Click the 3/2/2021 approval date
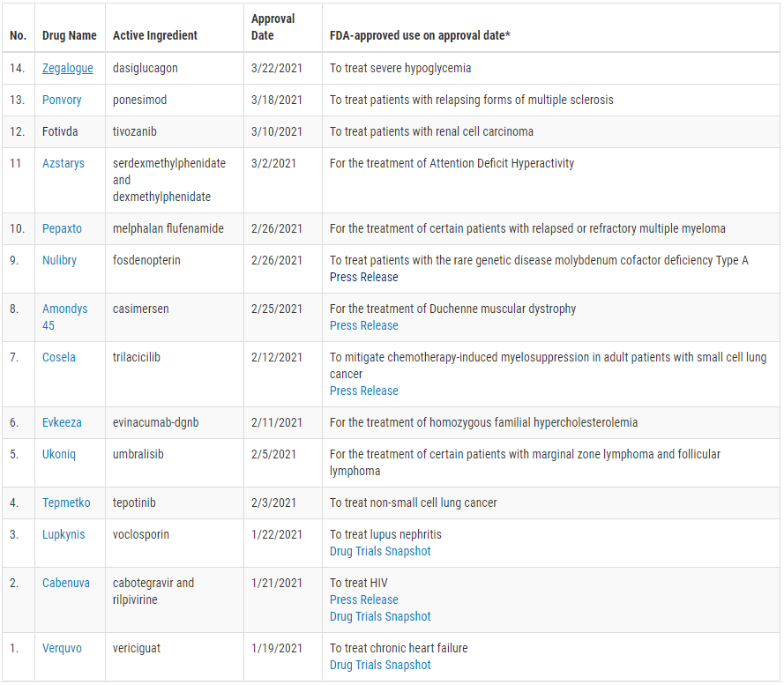784x685 pixels. (x=273, y=163)
